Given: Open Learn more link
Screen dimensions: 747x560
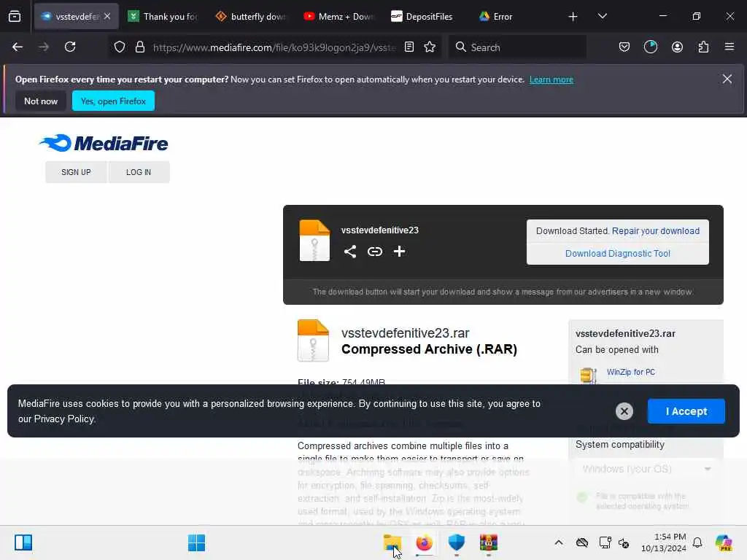Looking at the screenshot, I should click(551, 79).
